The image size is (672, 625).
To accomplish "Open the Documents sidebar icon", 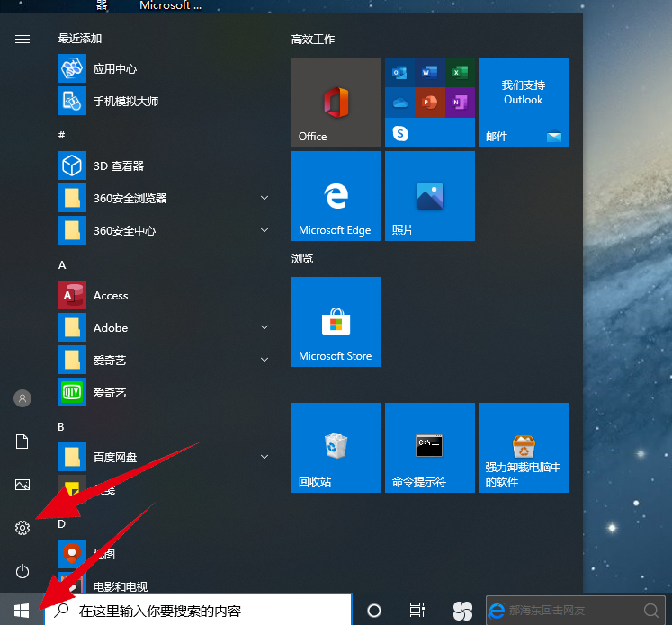I will coord(22,442).
